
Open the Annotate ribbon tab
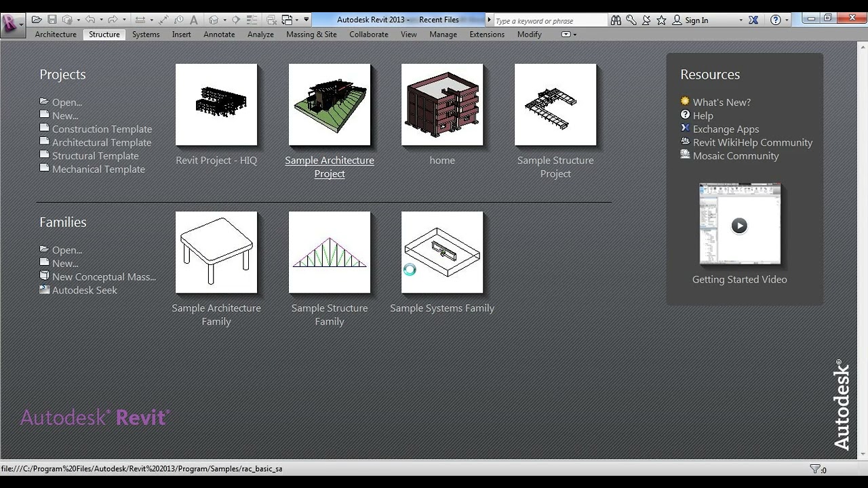pos(219,35)
